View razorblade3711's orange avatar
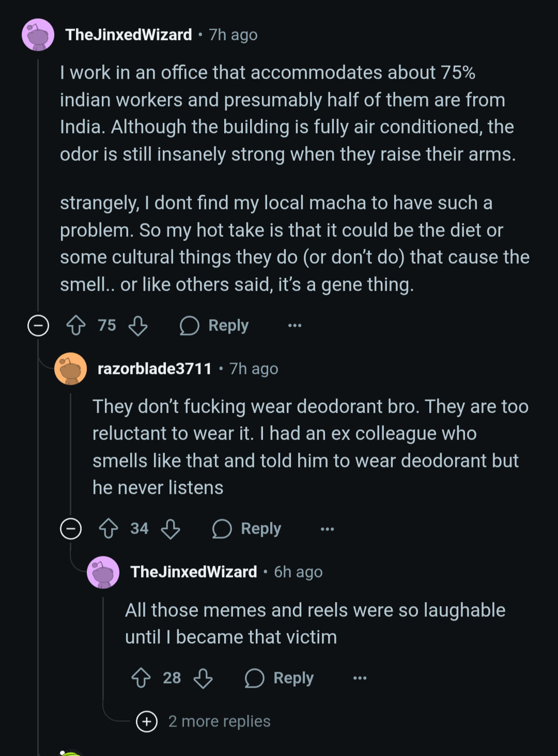Screen dimensions: 558x756 point(71,369)
